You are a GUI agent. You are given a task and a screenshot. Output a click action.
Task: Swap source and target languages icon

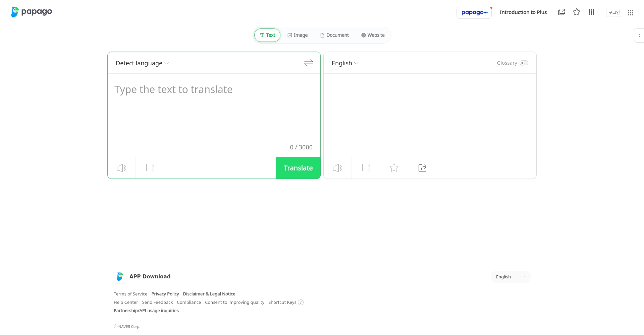click(308, 63)
